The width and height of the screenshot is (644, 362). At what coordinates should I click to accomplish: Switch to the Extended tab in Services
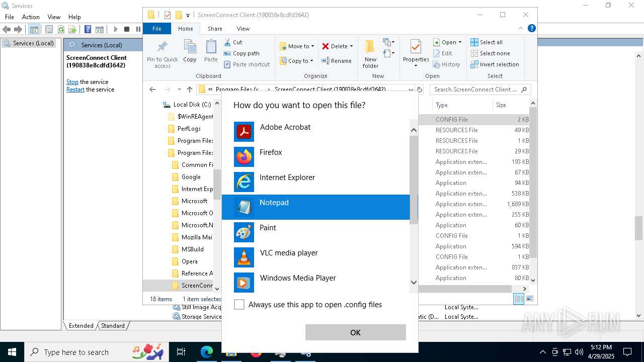pos(81,326)
